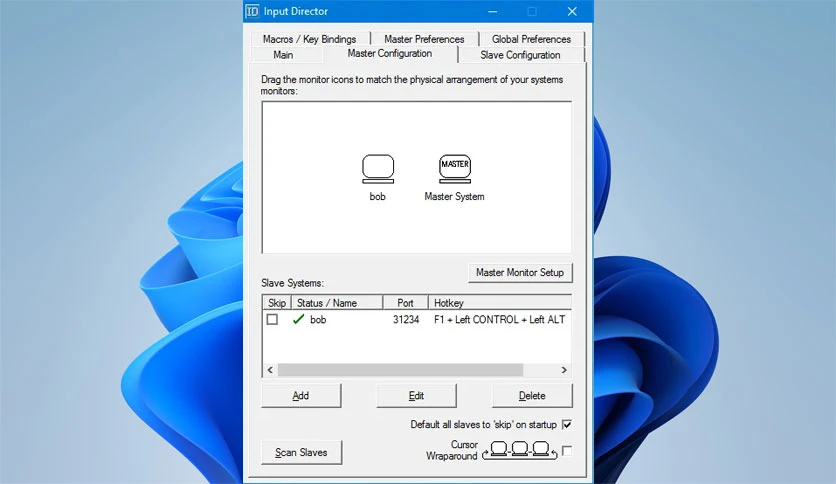
Task: Click the Input Director title bar icon
Action: tap(252, 11)
